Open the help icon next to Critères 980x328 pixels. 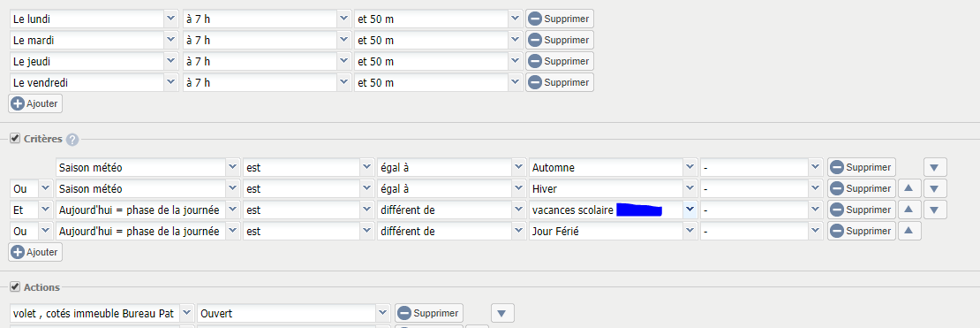72,140
